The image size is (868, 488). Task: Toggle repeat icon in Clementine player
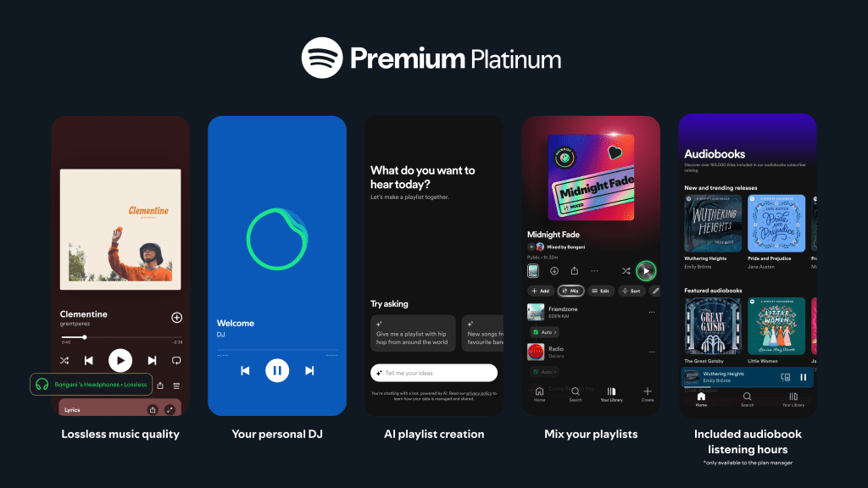[x=176, y=361]
